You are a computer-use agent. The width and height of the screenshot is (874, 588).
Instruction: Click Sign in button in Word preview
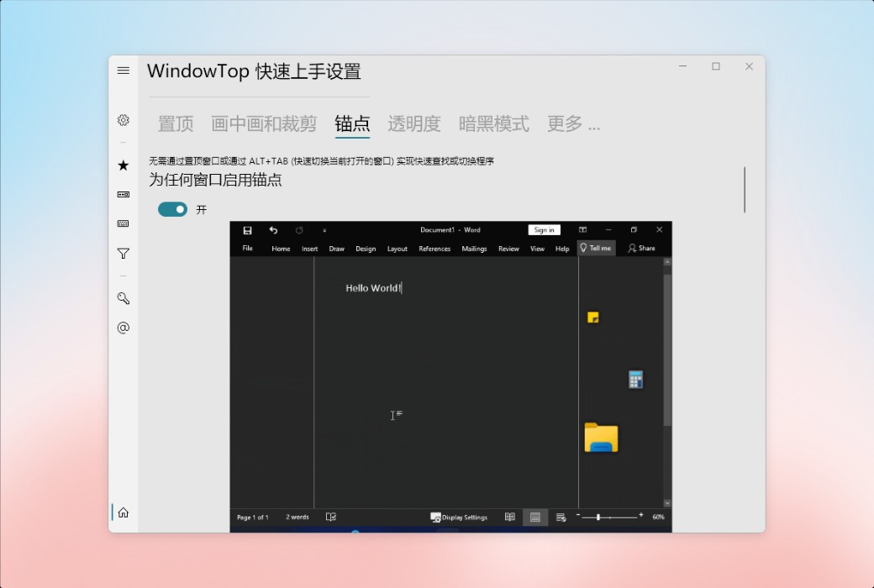(544, 229)
